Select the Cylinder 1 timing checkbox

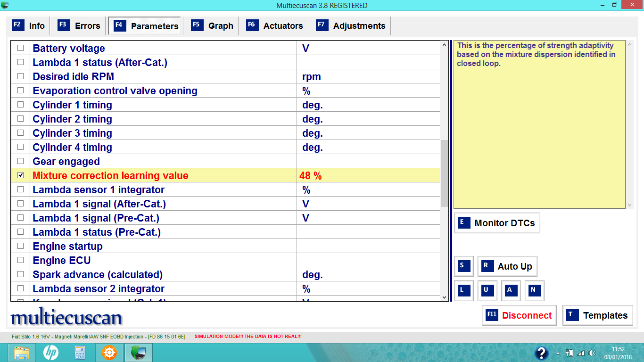(x=20, y=105)
